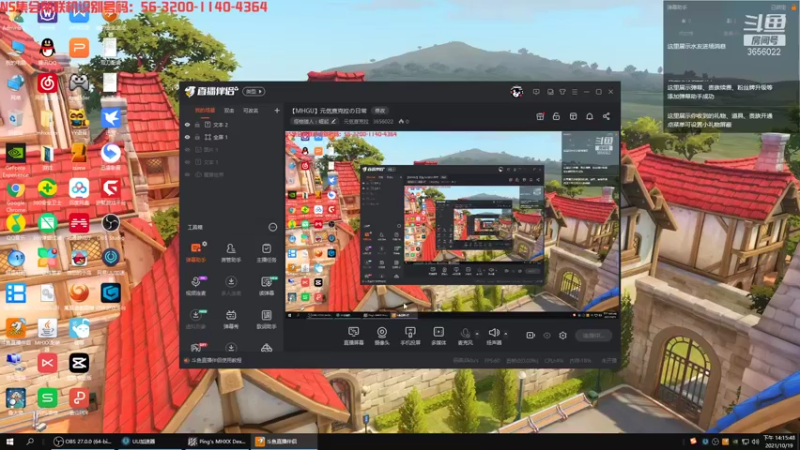Open the OBS 27.0.0 taskbar item
The height and width of the screenshot is (450, 800).
tap(83, 442)
